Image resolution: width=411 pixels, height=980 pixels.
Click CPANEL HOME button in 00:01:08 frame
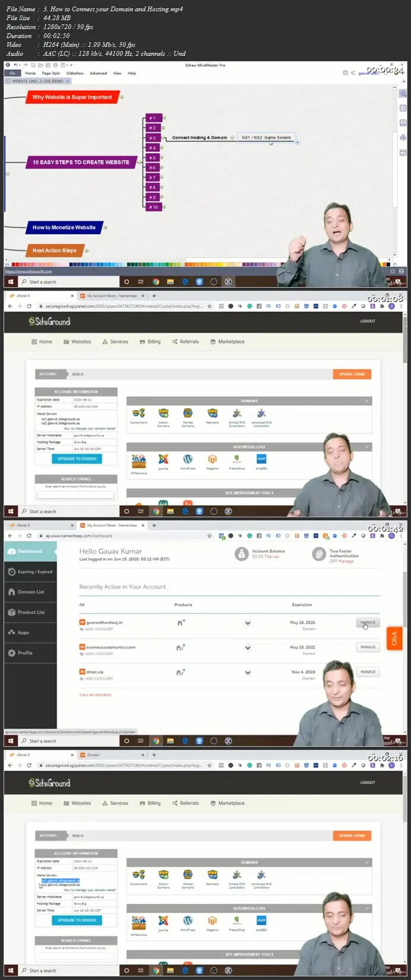[x=352, y=374]
